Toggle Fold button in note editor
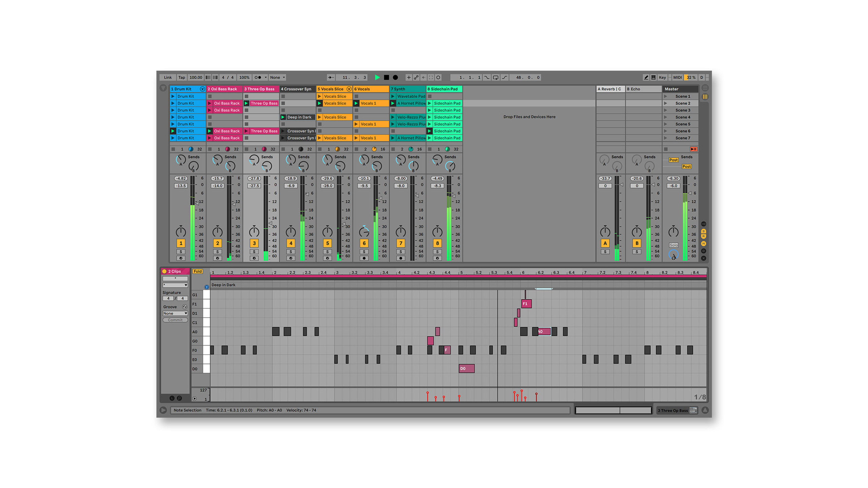Image resolution: width=868 pixels, height=488 pixels. 197,271
